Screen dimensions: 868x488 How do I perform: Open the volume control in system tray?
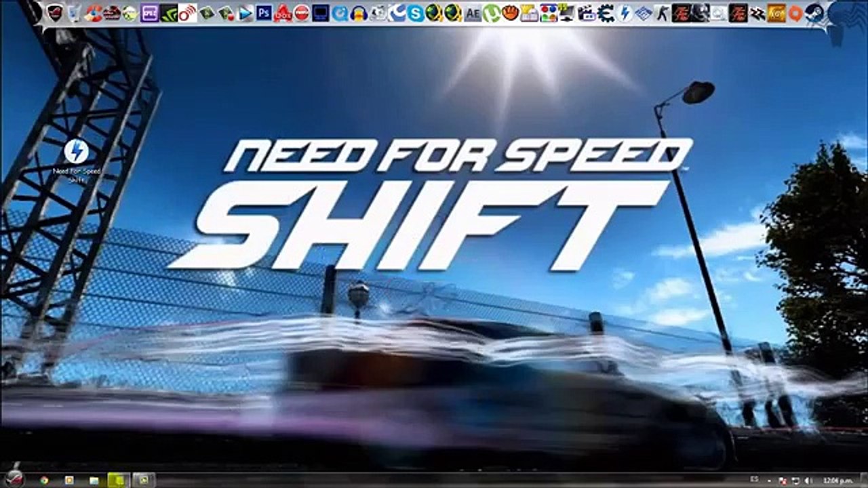pyautogui.click(x=808, y=481)
